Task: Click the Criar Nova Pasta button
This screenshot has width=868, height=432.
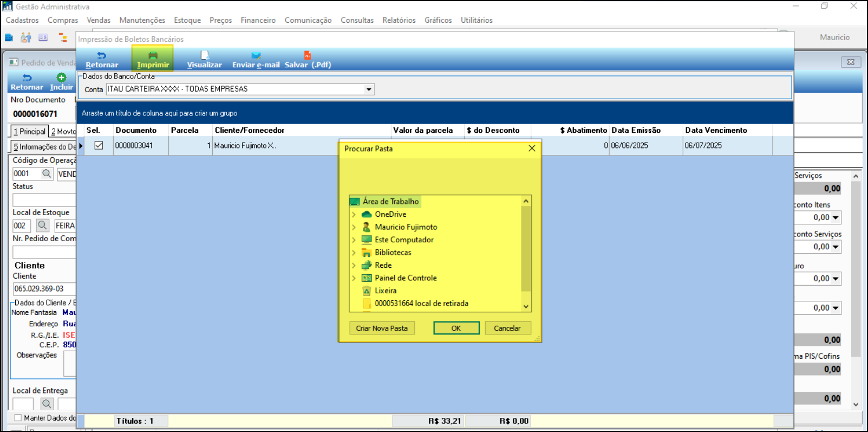Action: coord(382,328)
